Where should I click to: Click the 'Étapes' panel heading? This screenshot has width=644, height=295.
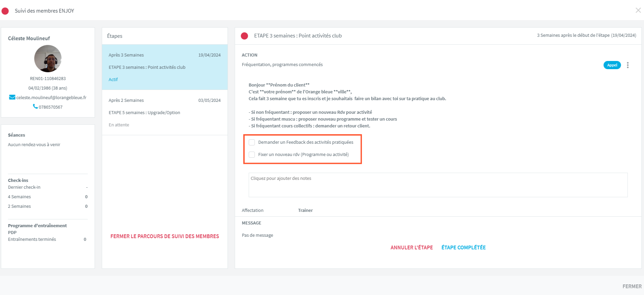coord(114,36)
